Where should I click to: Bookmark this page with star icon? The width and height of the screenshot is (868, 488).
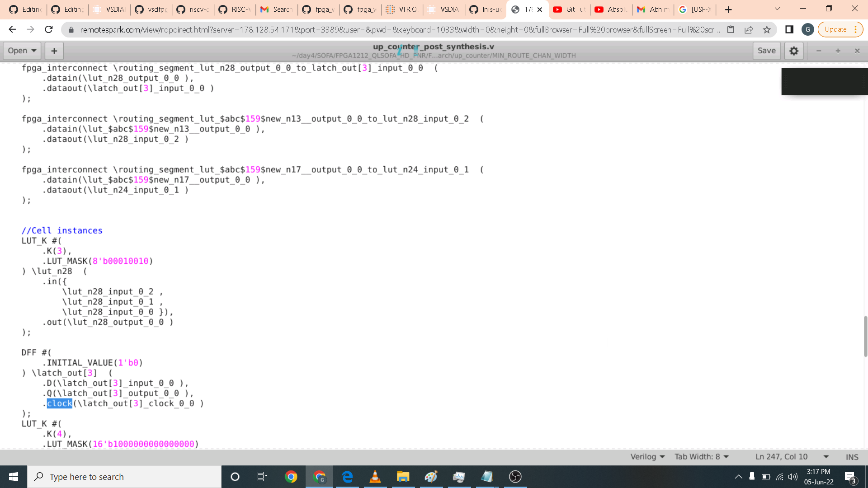(x=767, y=29)
